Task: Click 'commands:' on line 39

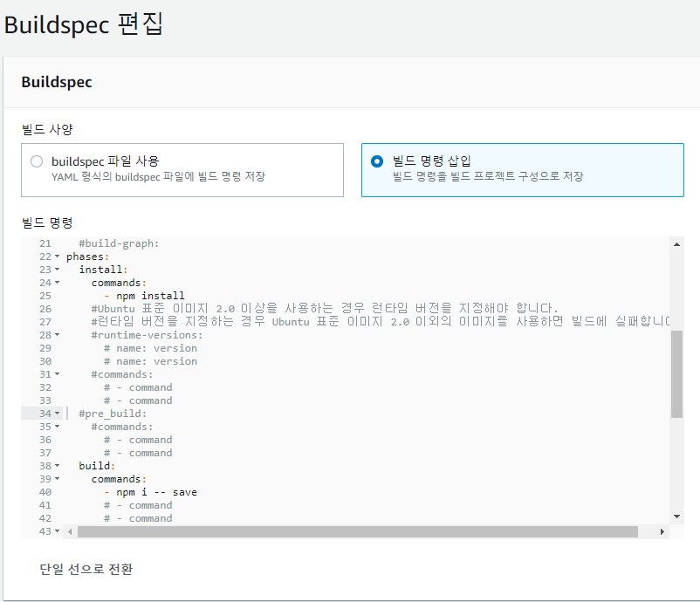Action: pyautogui.click(x=119, y=479)
